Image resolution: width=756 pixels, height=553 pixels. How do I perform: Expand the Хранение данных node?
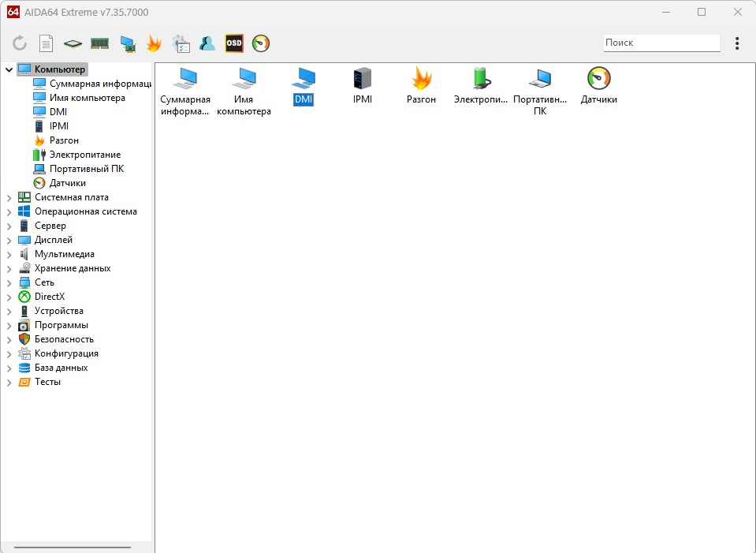click(9, 269)
